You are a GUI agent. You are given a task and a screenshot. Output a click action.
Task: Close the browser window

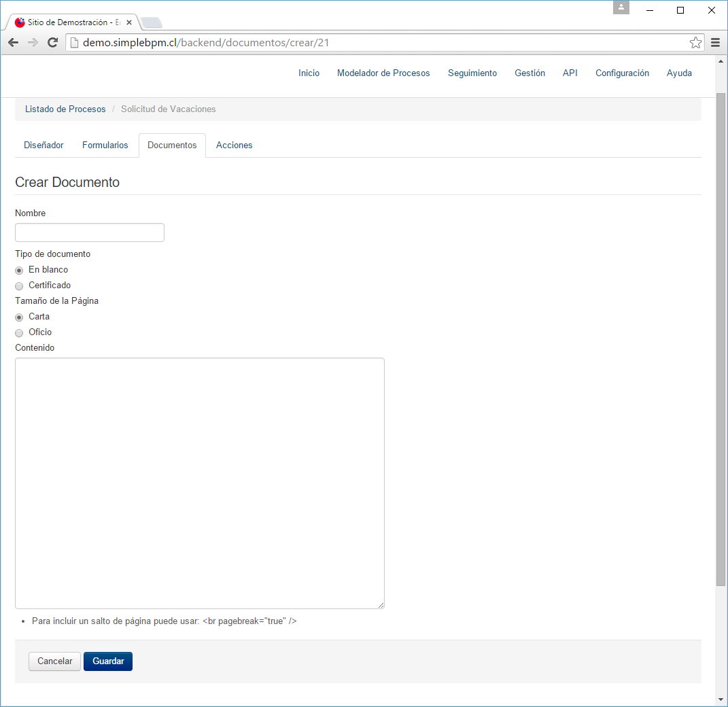click(x=711, y=10)
